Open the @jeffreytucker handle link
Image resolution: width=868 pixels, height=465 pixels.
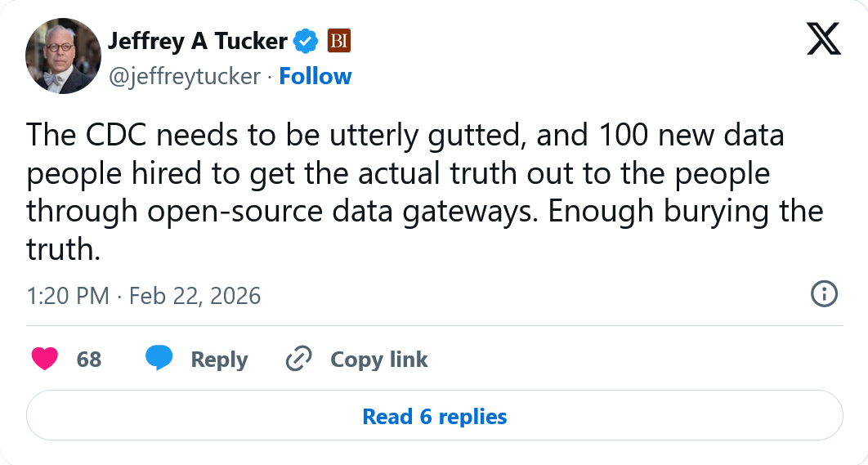[185, 76]
